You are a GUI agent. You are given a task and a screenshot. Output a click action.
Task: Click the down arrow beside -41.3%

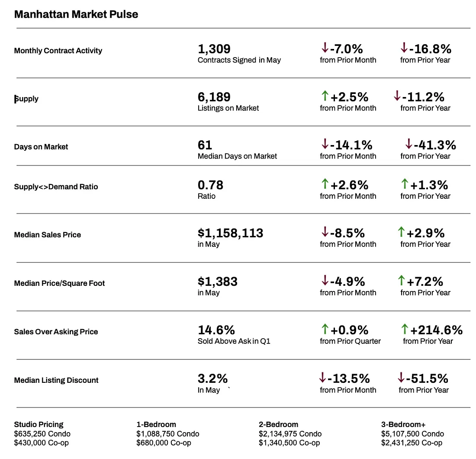tap(408, 144)
